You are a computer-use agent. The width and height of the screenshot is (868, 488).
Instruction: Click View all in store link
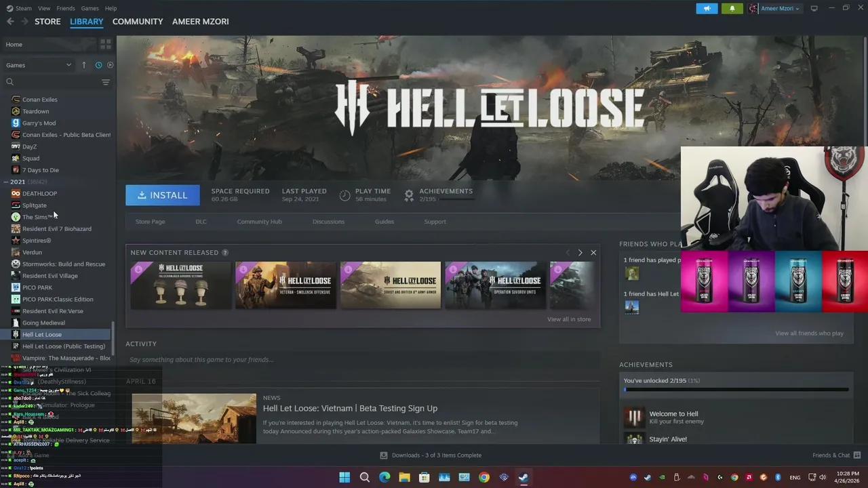[x=569, y=319]
